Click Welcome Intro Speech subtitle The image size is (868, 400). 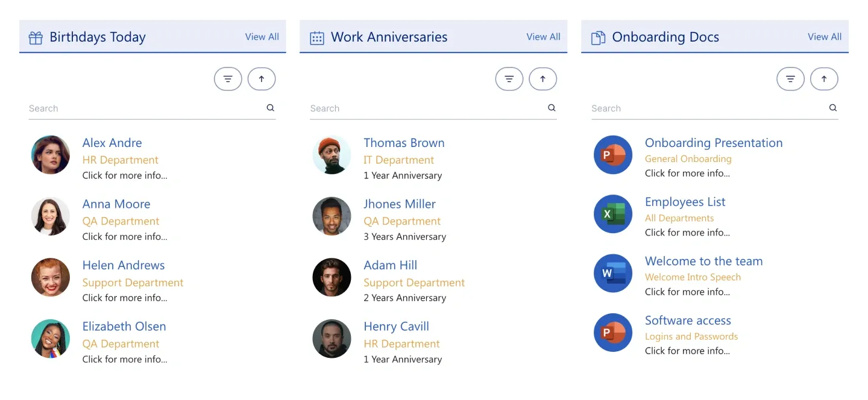click(x=693, y=277)
